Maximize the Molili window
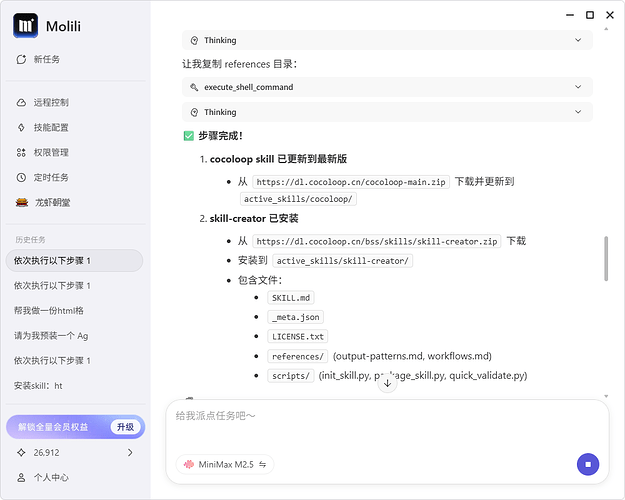This screenshot has width=625, height=500. coord(590,15)
